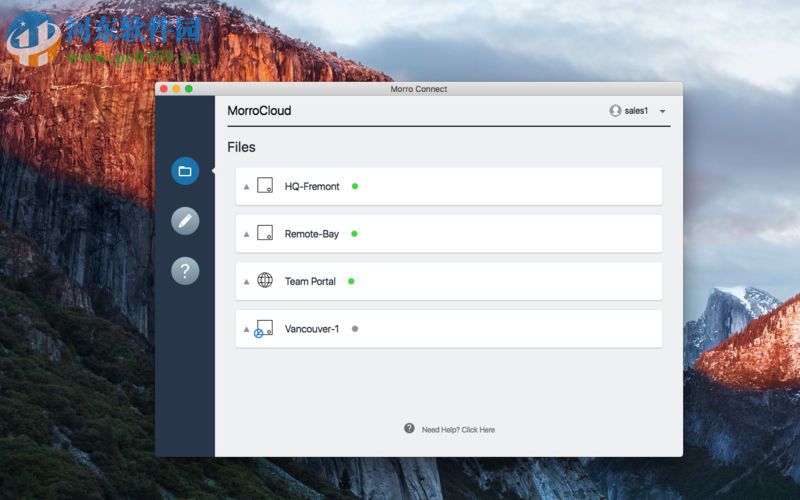
Task: Click the HQ-Fremont drive icon
Action: click(265, 185)
